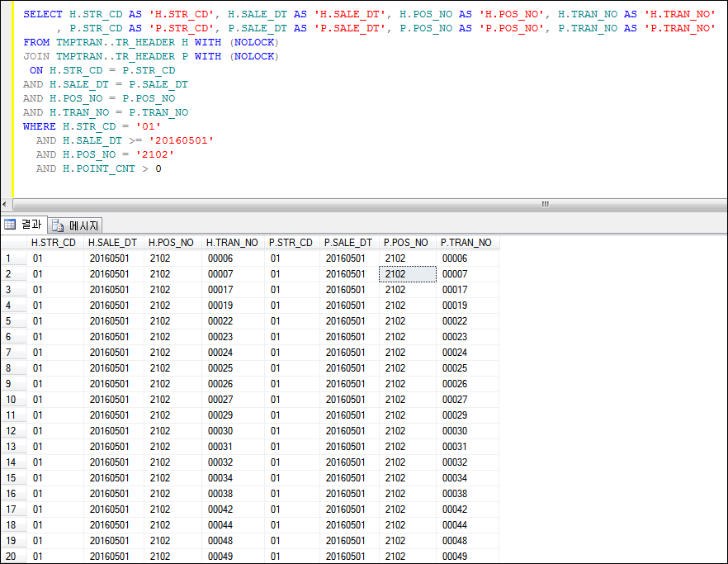Click H.TRAN_NO cell 00029
728x564 pixels.
click(x=233, y=415)
